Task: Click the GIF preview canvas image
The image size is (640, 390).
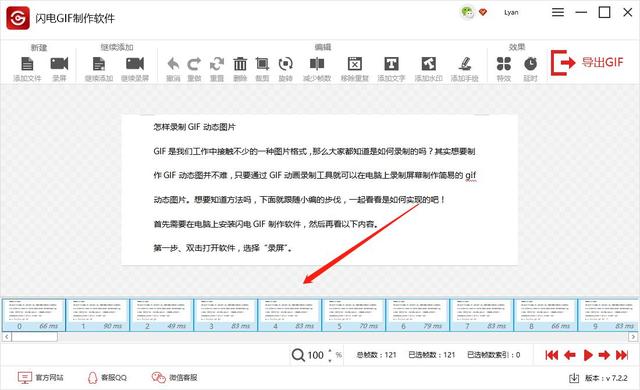Action: [x=320, y=190]
